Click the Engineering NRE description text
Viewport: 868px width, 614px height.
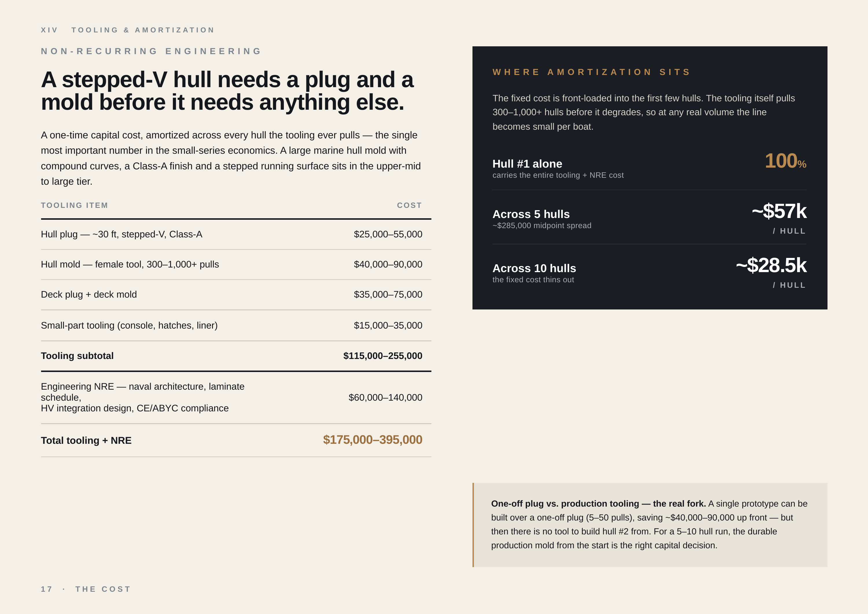click(x=143, y=397)
